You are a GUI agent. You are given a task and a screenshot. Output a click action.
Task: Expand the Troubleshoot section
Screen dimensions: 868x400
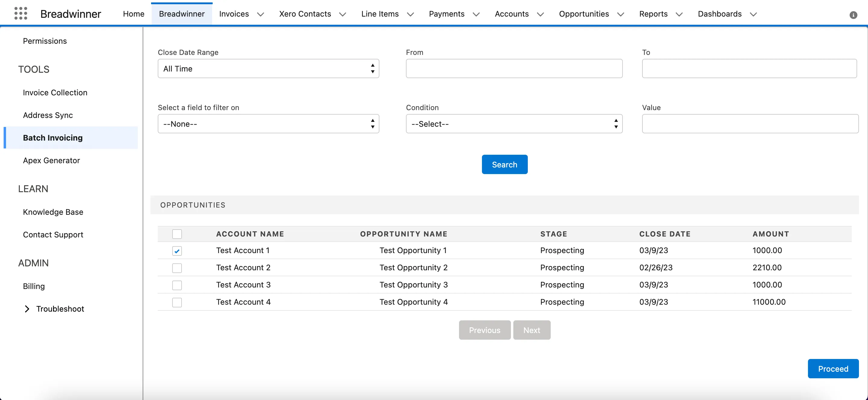point(27,309)
